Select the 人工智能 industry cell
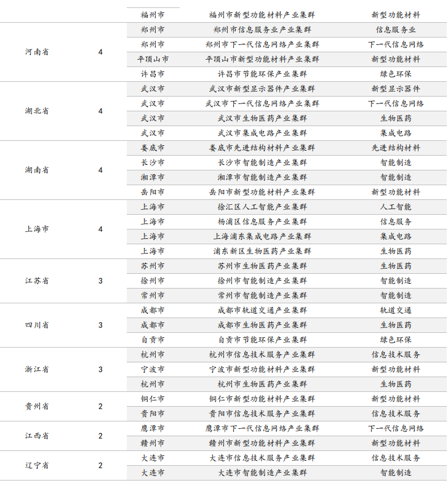 pos(396,207)
